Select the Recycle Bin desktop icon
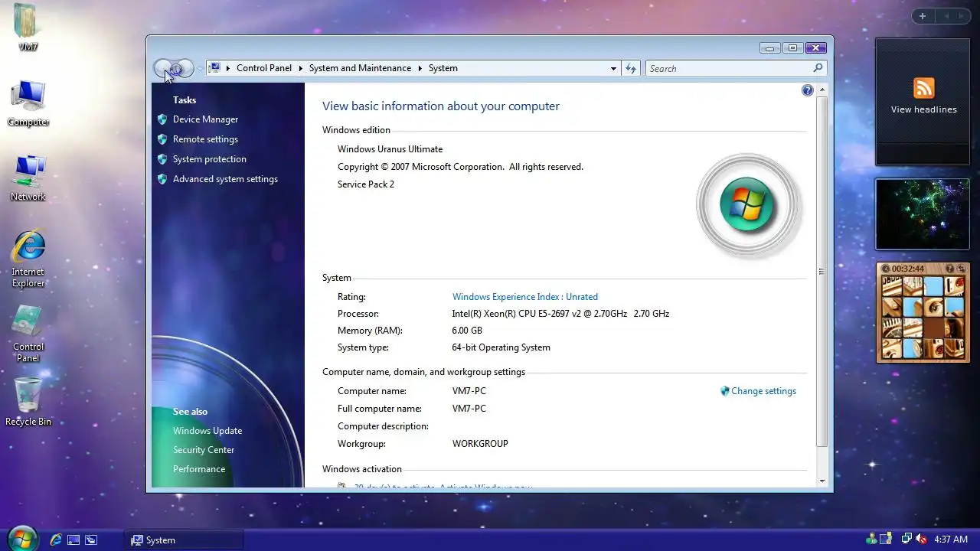This screenshot has width=980, height=551. (x=28, y=402)
